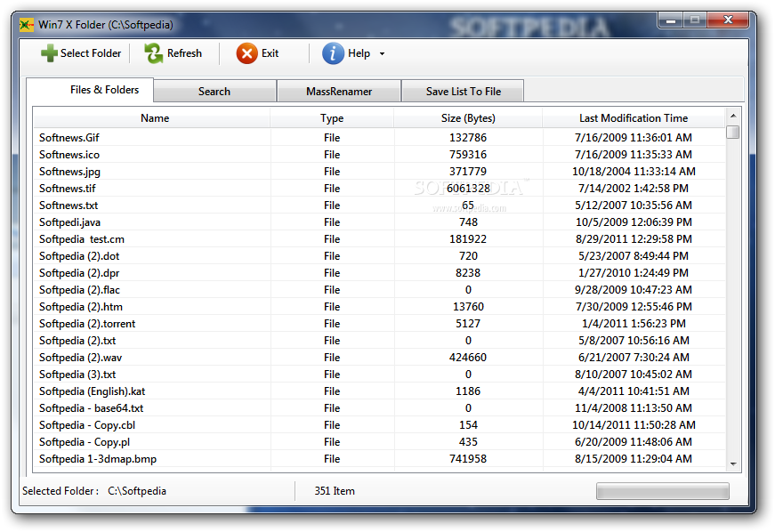Click the size value 759316
775x532 pixels.
pyautogui.click(x=468, y=155)
